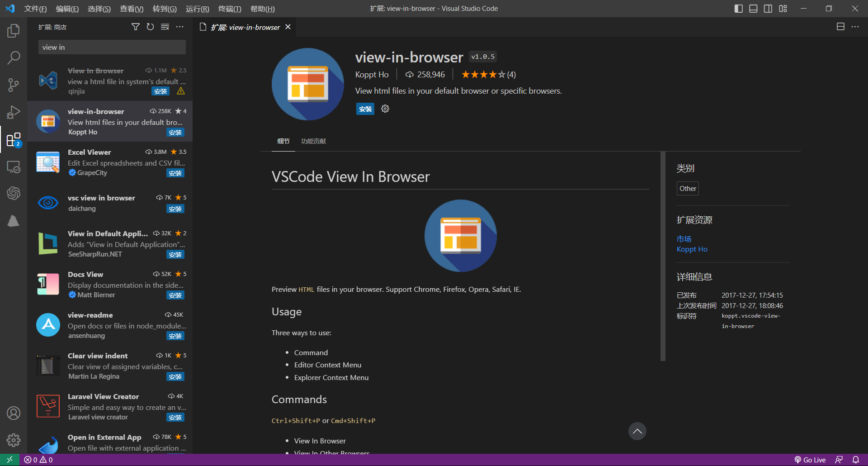This screenshot has height=466, width=868.
Task: Clear extension search results
Action: (x=165, y=27)
